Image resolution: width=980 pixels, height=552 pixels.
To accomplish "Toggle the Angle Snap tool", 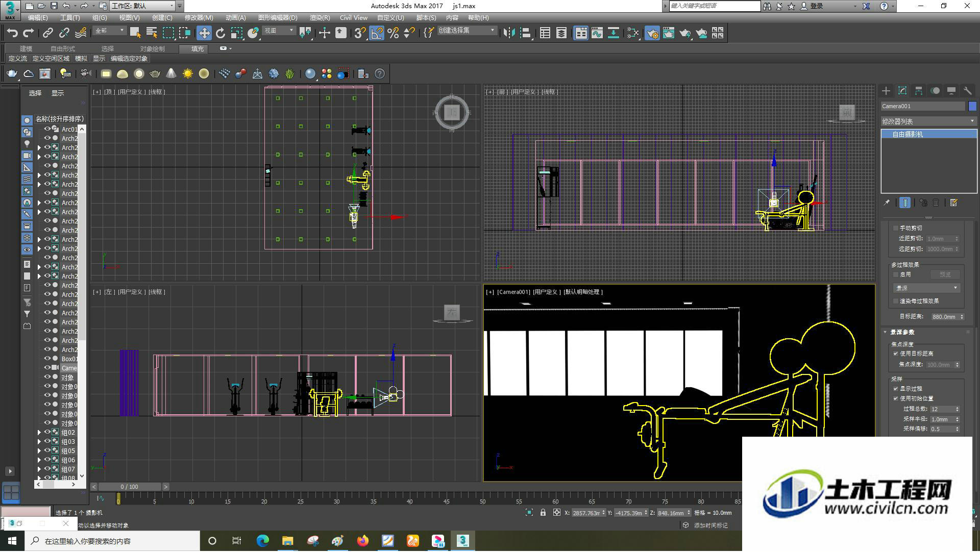I will (x=377, y=33).
